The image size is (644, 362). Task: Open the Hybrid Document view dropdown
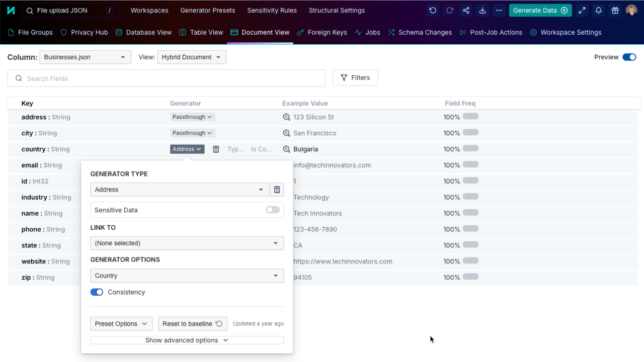coord(192,57)
